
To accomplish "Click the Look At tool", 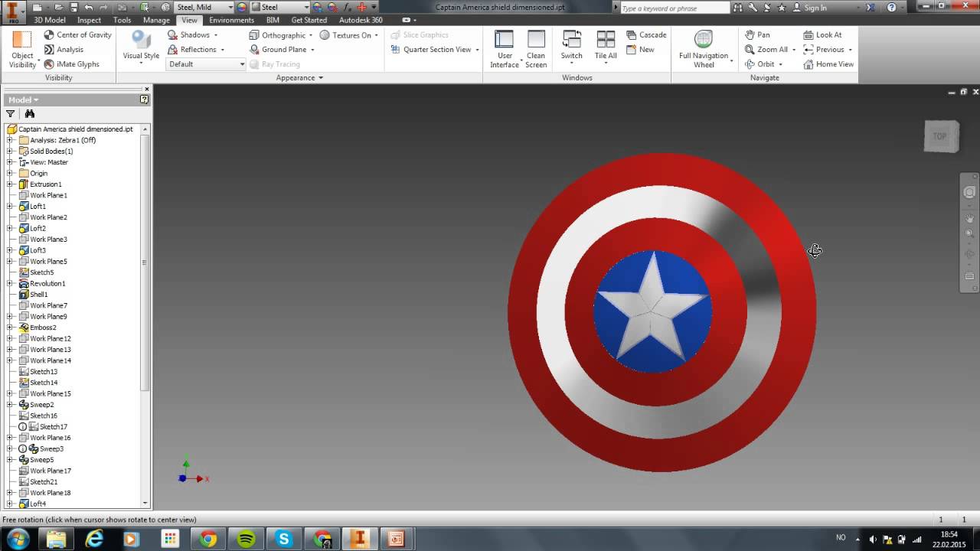I will pyautogui.click(x=822, y=35).
